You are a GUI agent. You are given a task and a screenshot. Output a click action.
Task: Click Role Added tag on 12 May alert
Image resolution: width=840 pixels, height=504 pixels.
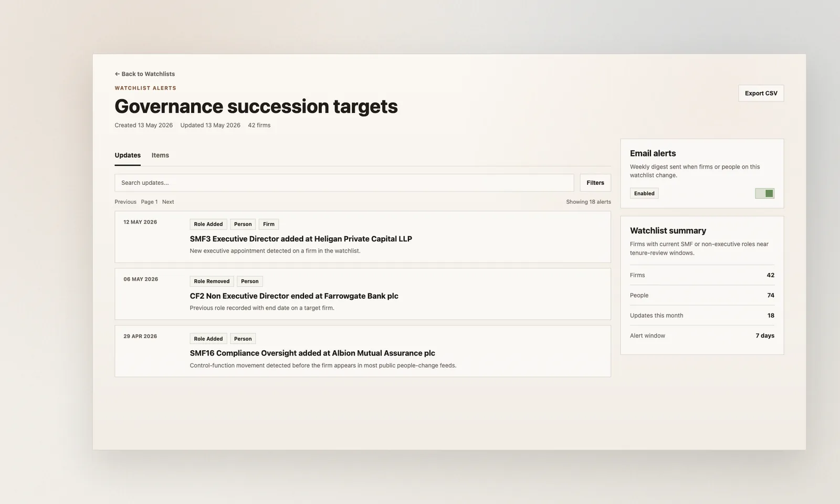tap(208, 224)
